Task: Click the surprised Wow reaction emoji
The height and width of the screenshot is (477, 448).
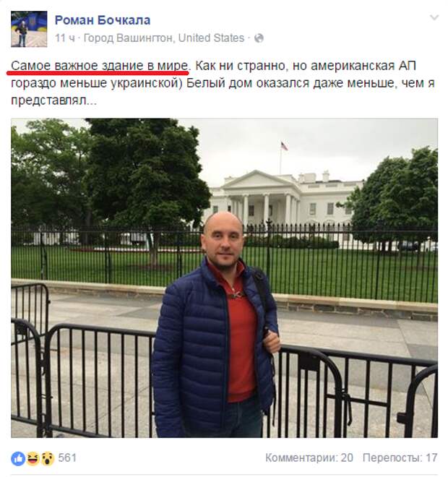Action: click(47, 458)
